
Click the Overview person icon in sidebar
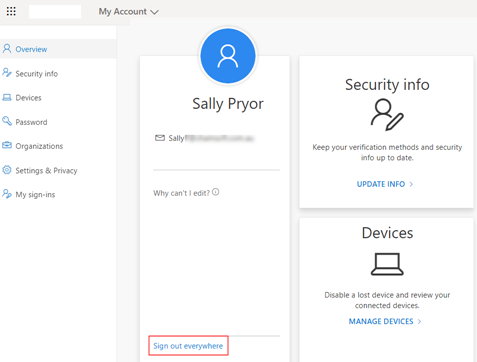[x=7, y=49]
